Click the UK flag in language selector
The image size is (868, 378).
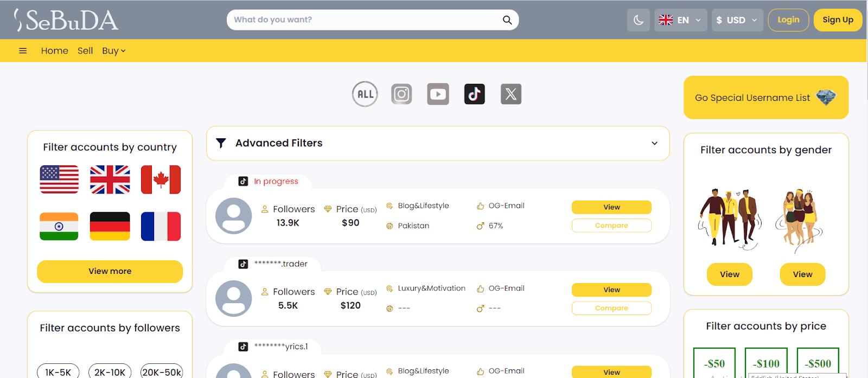click(x=666, y=20)
